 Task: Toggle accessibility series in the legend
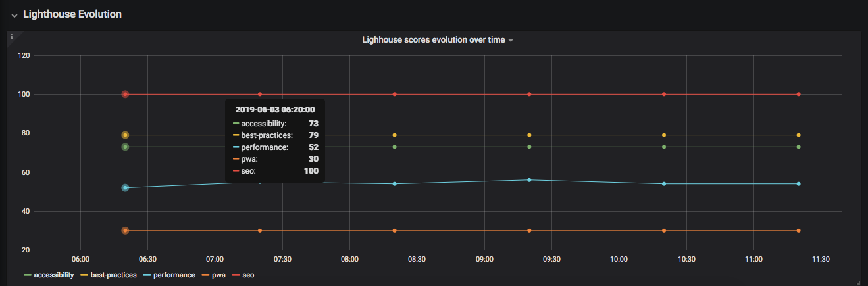tap(54, 275)
